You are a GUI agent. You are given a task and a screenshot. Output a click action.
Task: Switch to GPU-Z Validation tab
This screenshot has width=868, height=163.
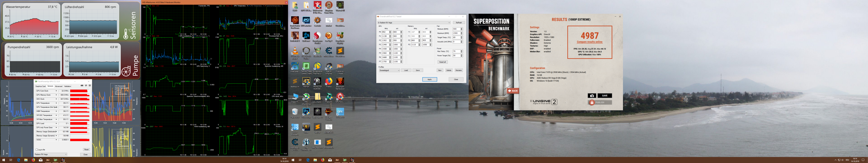[68, 86]
